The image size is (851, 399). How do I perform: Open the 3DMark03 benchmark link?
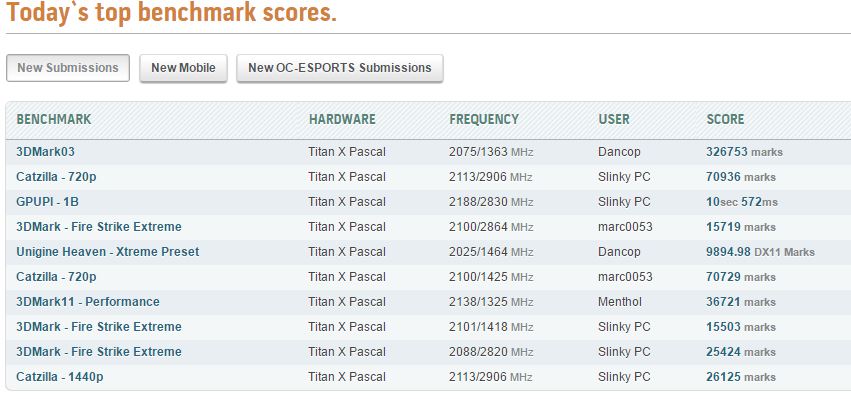[46, 152]
